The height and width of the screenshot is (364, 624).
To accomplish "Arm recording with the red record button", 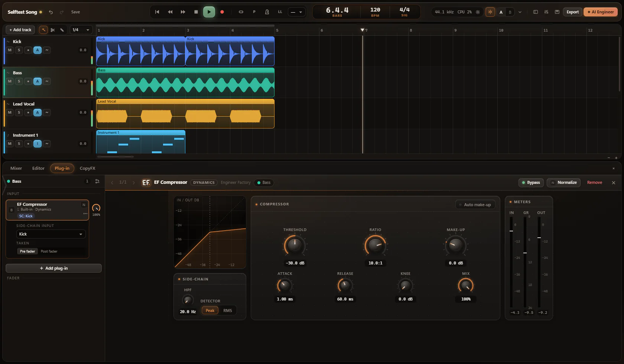I will 222,12.
